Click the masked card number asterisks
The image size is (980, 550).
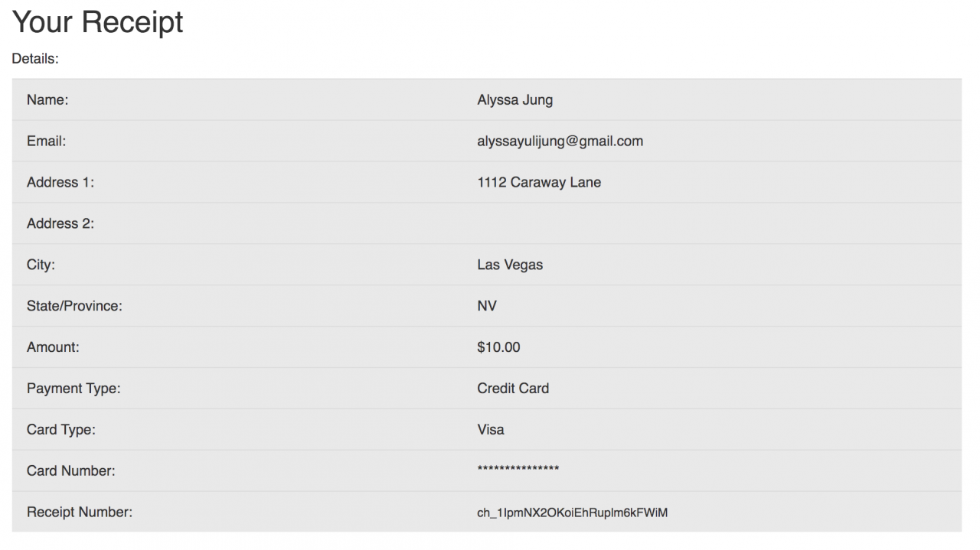[518, 470]
